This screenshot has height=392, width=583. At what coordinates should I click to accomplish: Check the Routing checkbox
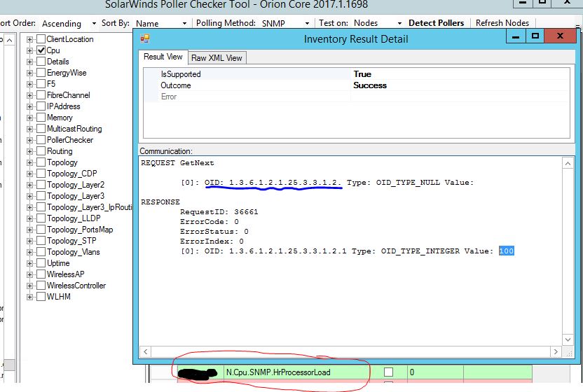pyautogui.click(x=41, y=151)
